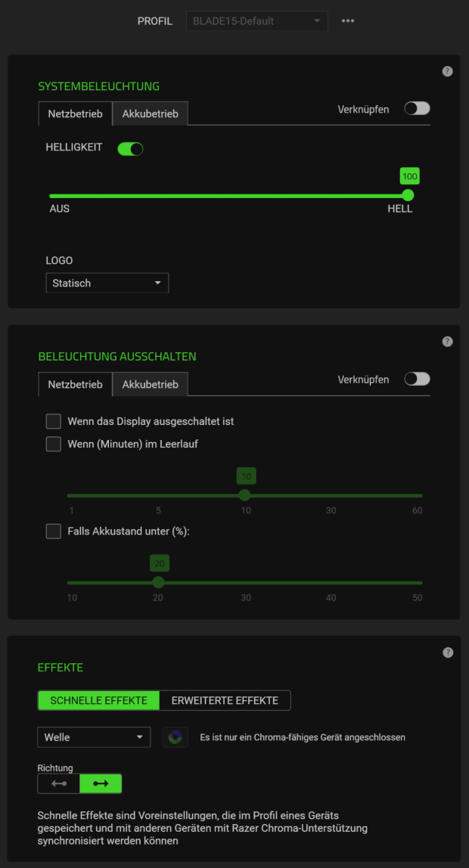Check 'Wenn das Display ausgeschaltet ist'

(54, 421)
